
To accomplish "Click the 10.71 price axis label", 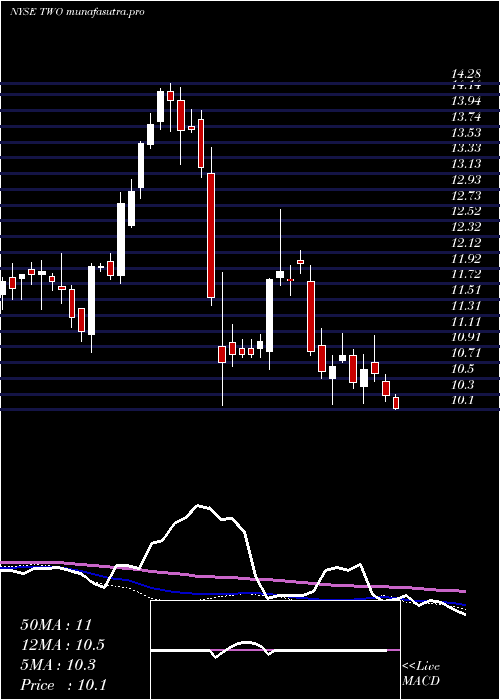I will pyautogui.click(x=467, y=353).
